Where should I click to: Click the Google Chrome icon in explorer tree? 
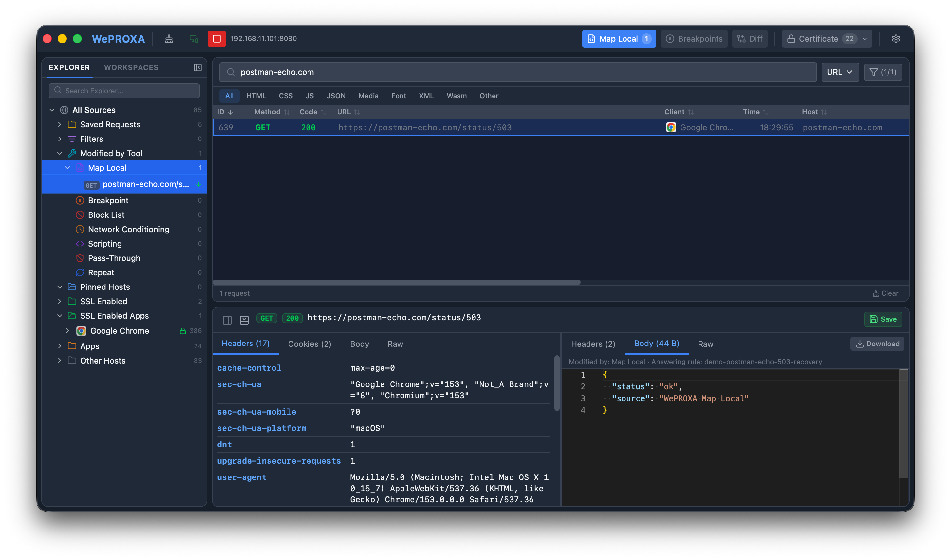tap(81, 331)
